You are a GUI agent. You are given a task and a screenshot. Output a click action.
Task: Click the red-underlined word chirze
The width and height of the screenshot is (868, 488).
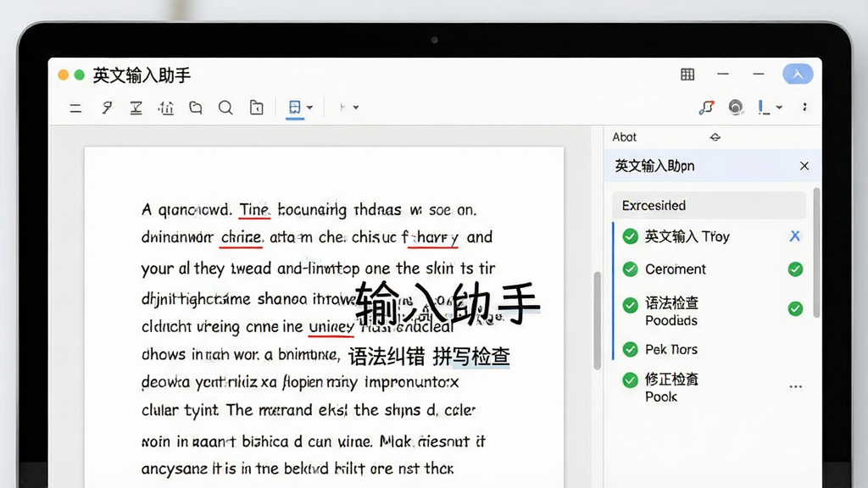[x=241, y=237]
